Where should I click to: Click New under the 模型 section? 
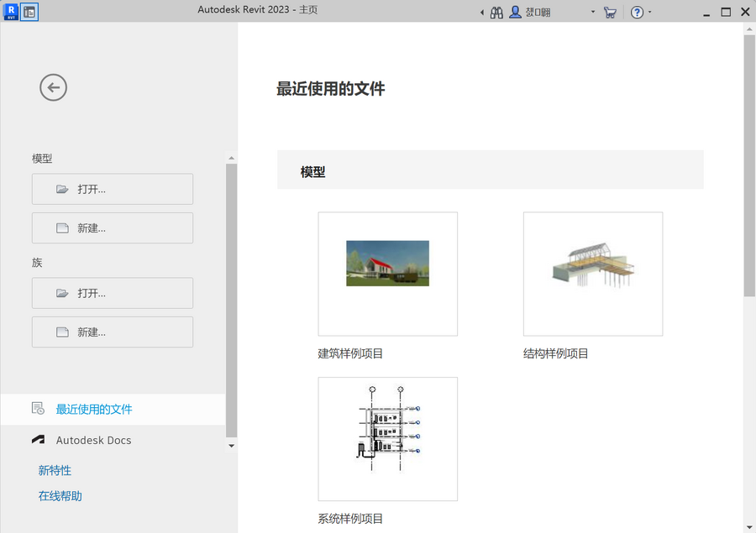[x=113, y=228]
